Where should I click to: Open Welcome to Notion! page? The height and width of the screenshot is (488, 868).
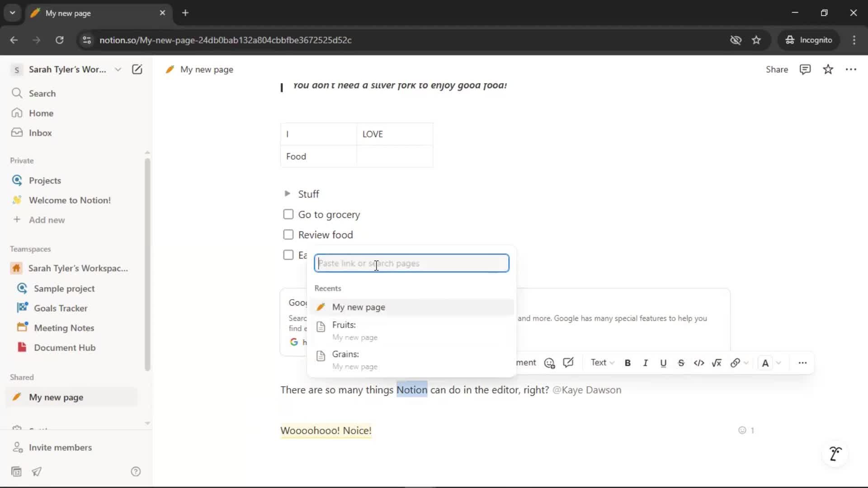pos(70,200)
